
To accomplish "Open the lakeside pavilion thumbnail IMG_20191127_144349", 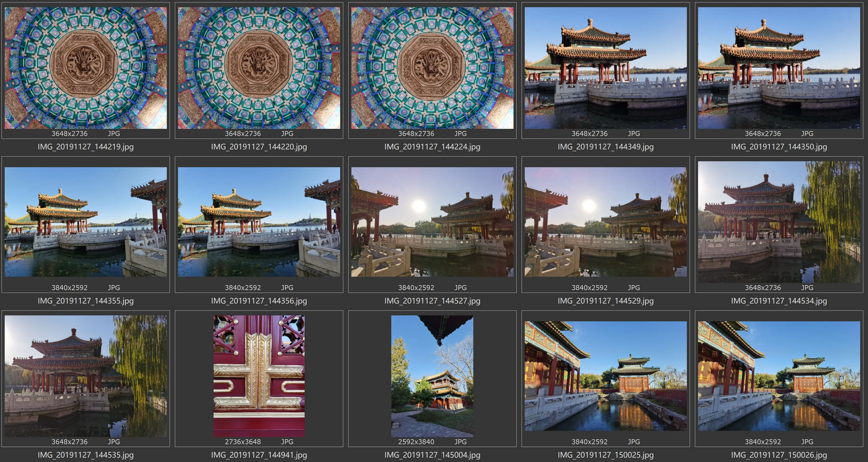I will (x=605, y=68).
